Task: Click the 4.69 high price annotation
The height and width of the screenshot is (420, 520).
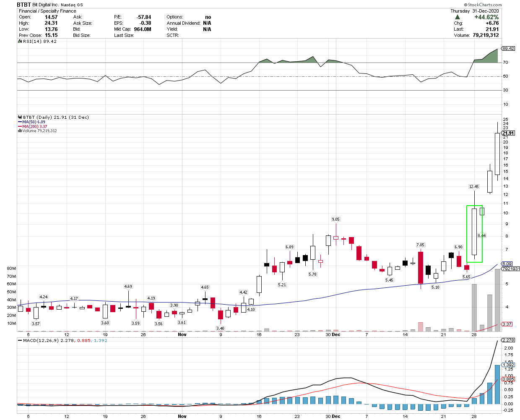Action: 128,287
